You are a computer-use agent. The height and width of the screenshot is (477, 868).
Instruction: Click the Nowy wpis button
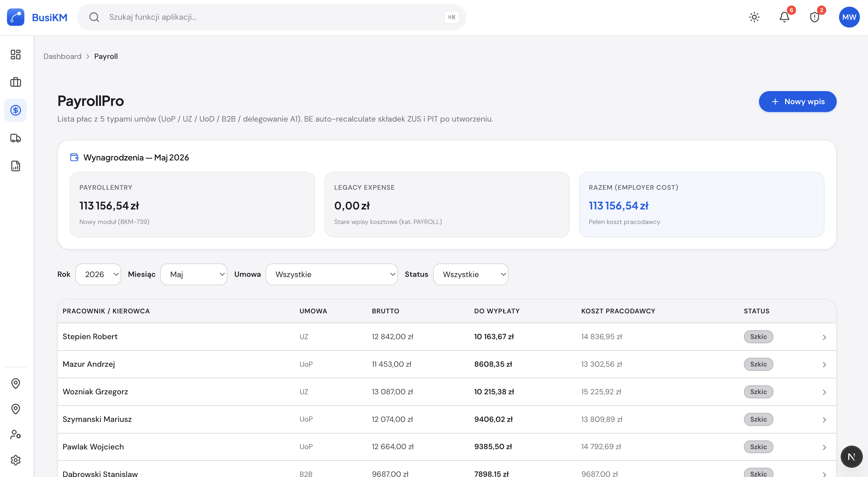(797, 102)
